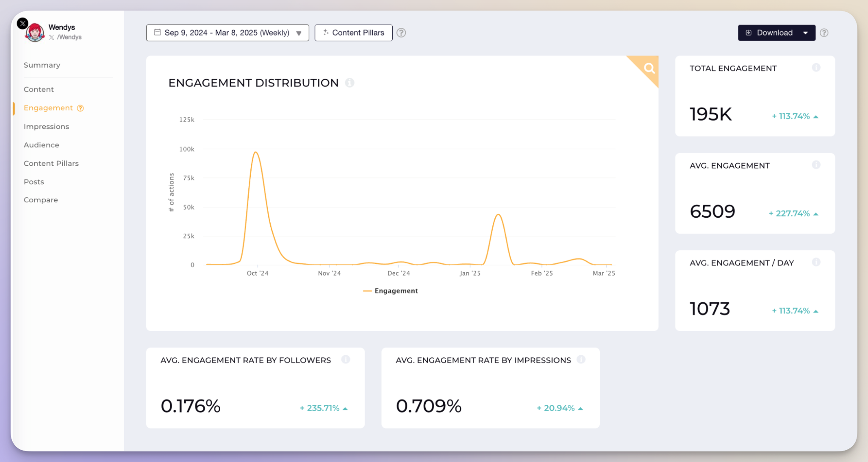Click the Content Pillars button in the toolbar
This screenshot has width=868, height=462.
[353, 33]
